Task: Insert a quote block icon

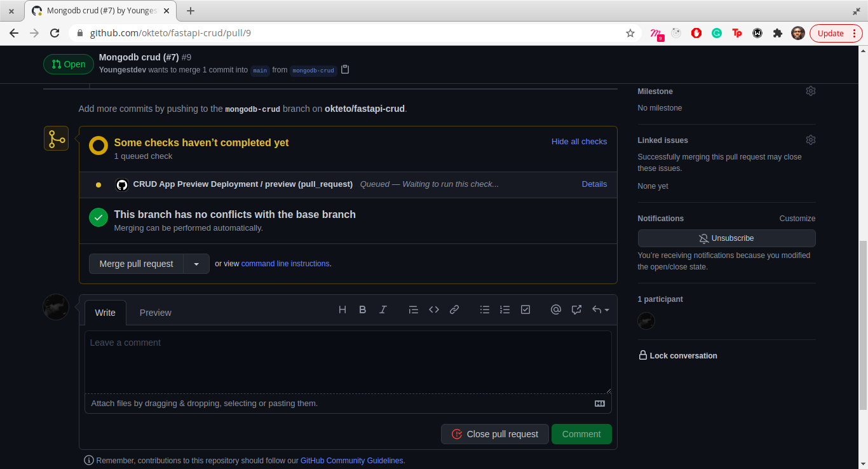Action: click(414, 309)
